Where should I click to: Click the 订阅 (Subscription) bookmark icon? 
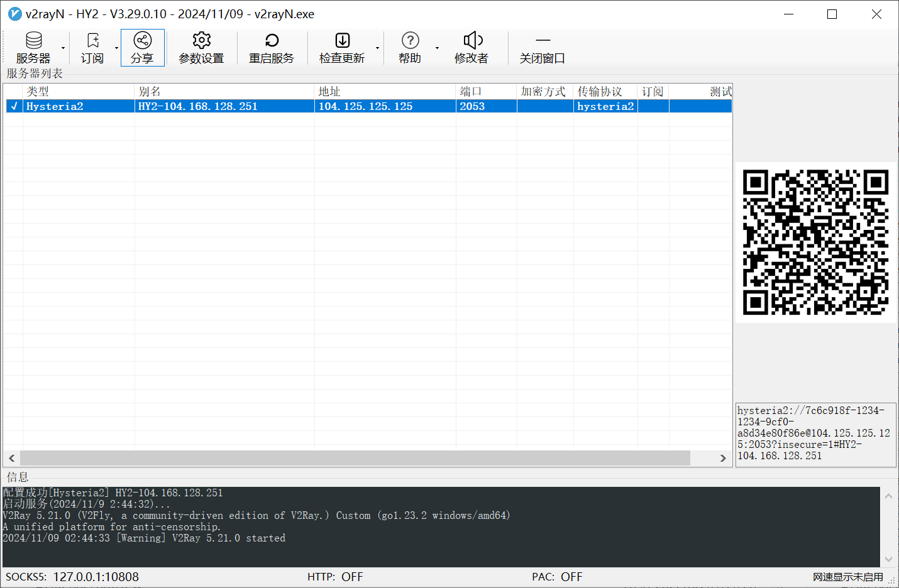click(x=92, y=41)
